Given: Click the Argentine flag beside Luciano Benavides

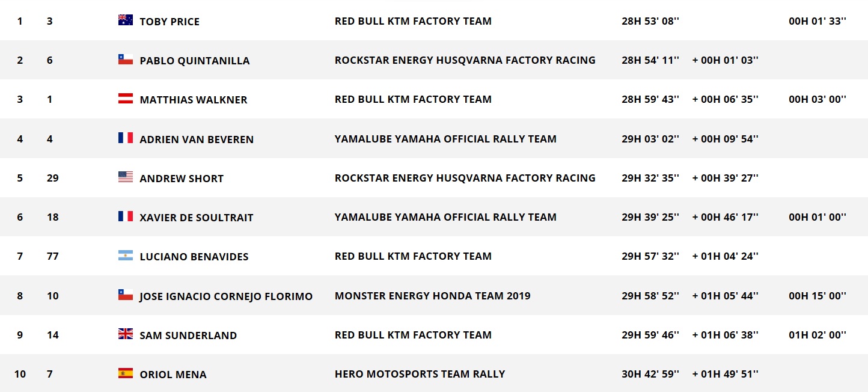Looking at the screenshot, I should pos(125,256).
